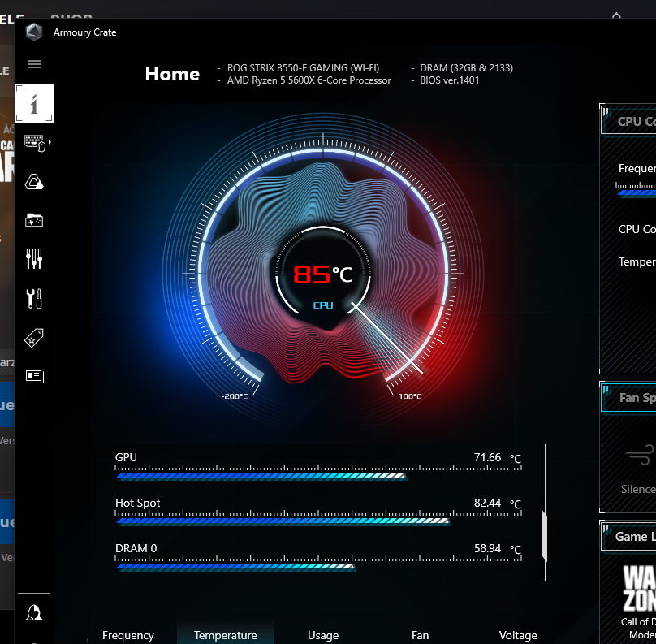Click the ROG STRIX B550-F GAMING text

tap(303, 67)
